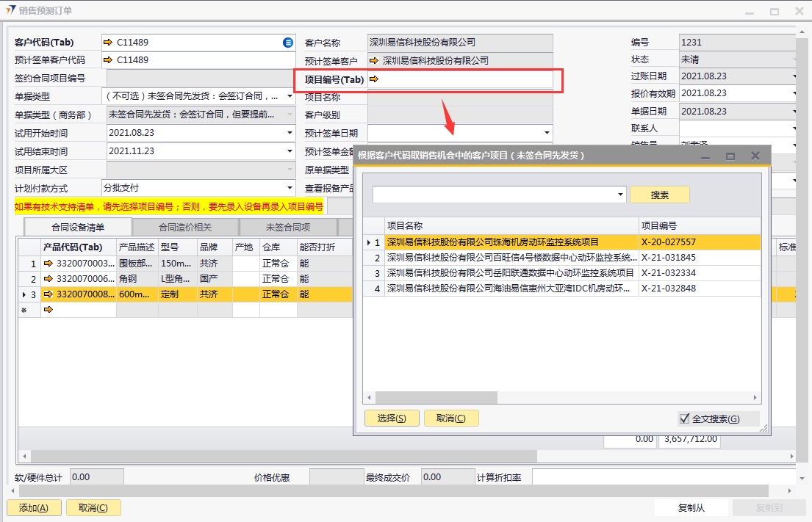This screenshot has width=812, height=522.
Task: Click the orange arrow in 项目编号 field
Action: coord(374,79)
